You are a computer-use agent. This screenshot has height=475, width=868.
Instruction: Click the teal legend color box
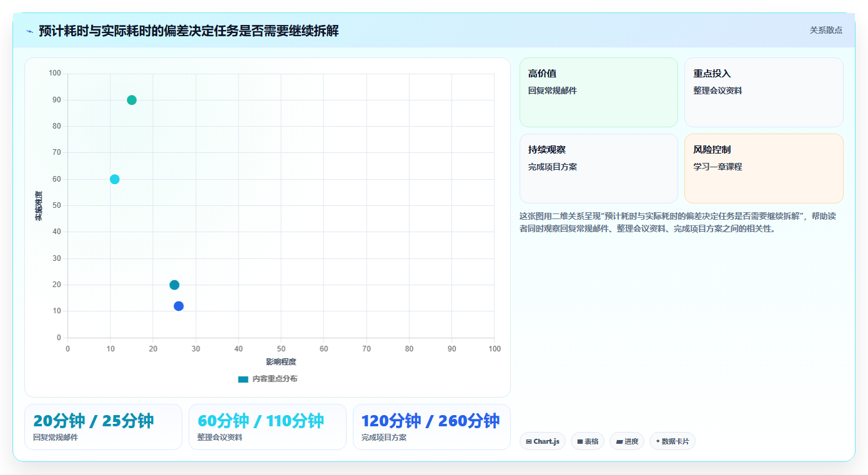pyautogui.click(x=244, y=379)
